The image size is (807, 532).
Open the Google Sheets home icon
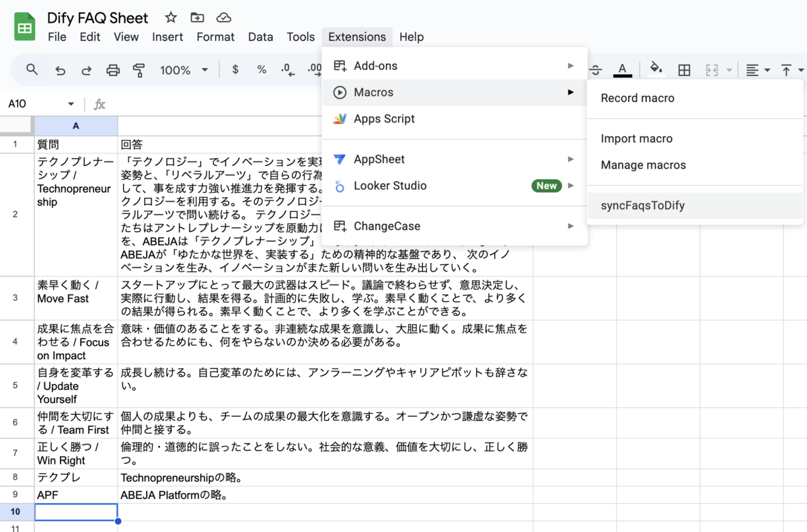[25, 28]
